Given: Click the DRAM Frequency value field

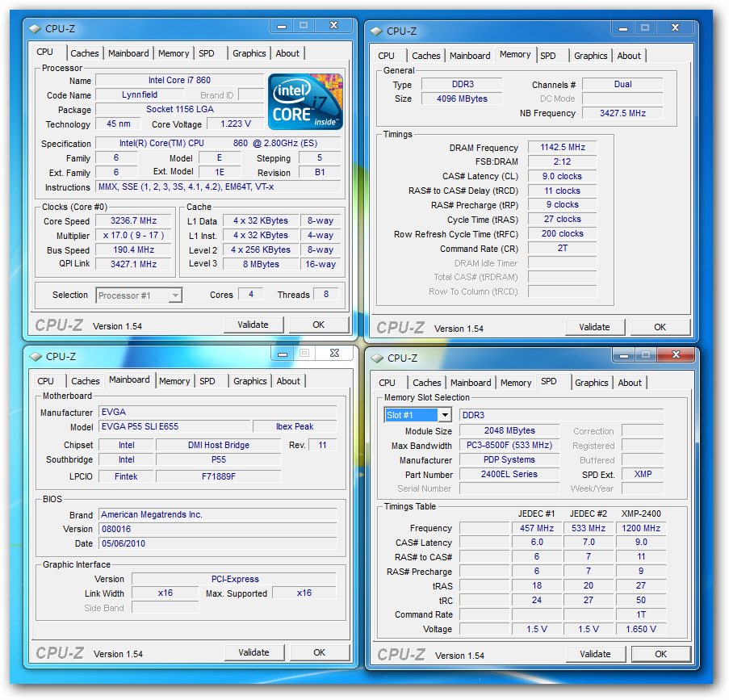Looking at the screenshot, I should coord(563,148).
